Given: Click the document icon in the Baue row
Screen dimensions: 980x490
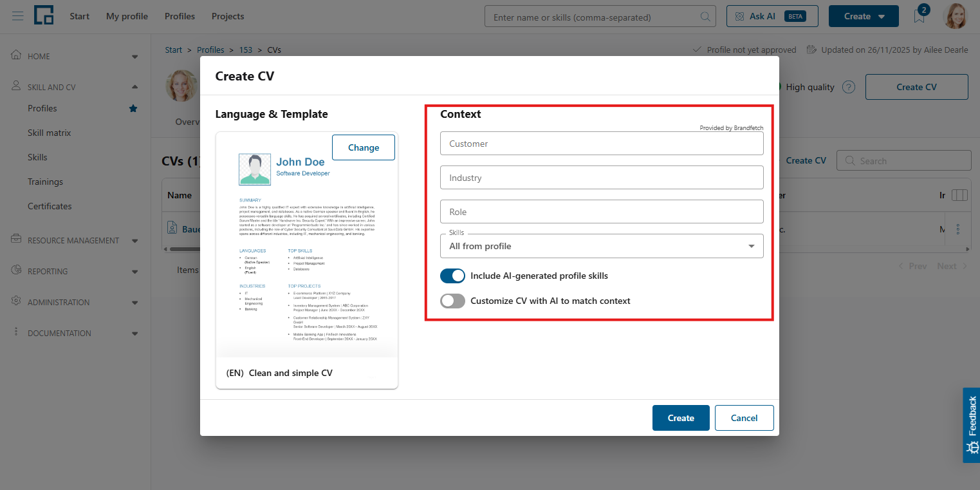Looking at the screenshot, I should click(x=172, y=228).
